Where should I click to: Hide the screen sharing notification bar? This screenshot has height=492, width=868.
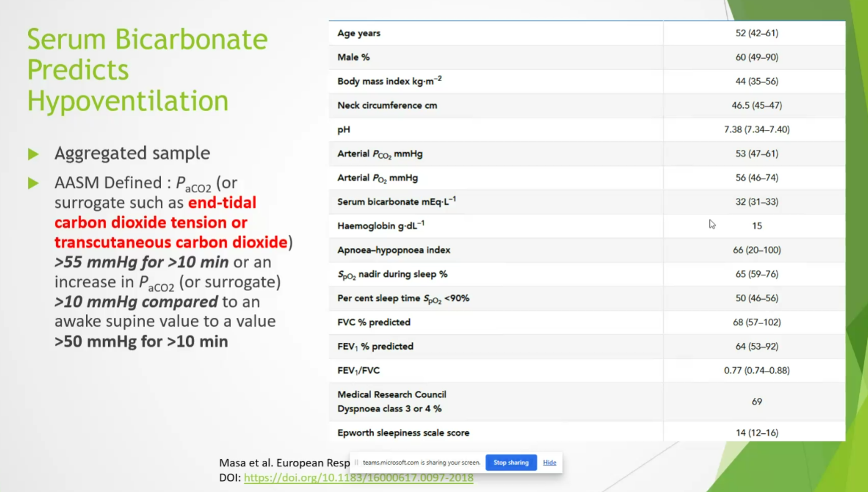[550, 463]
